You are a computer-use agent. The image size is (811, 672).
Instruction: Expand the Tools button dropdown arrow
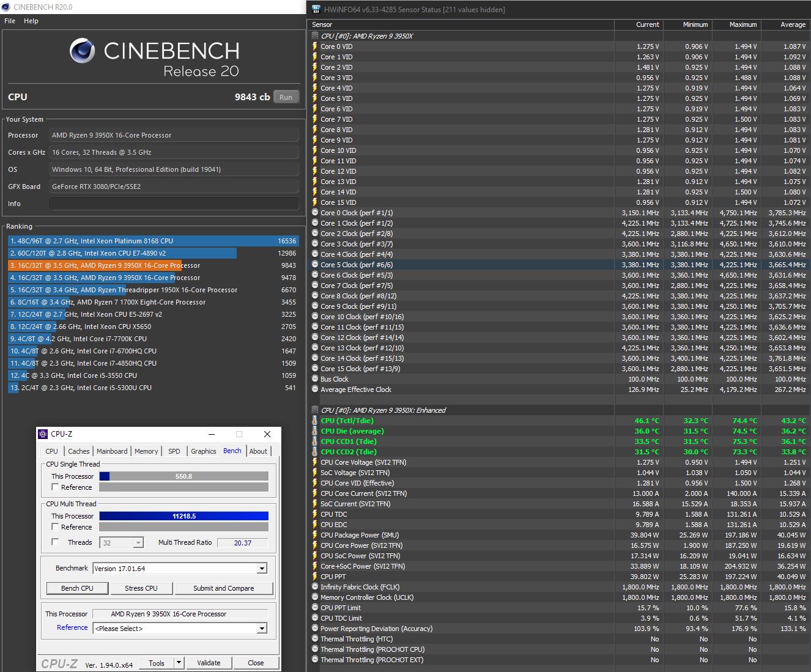coord(179,663)
